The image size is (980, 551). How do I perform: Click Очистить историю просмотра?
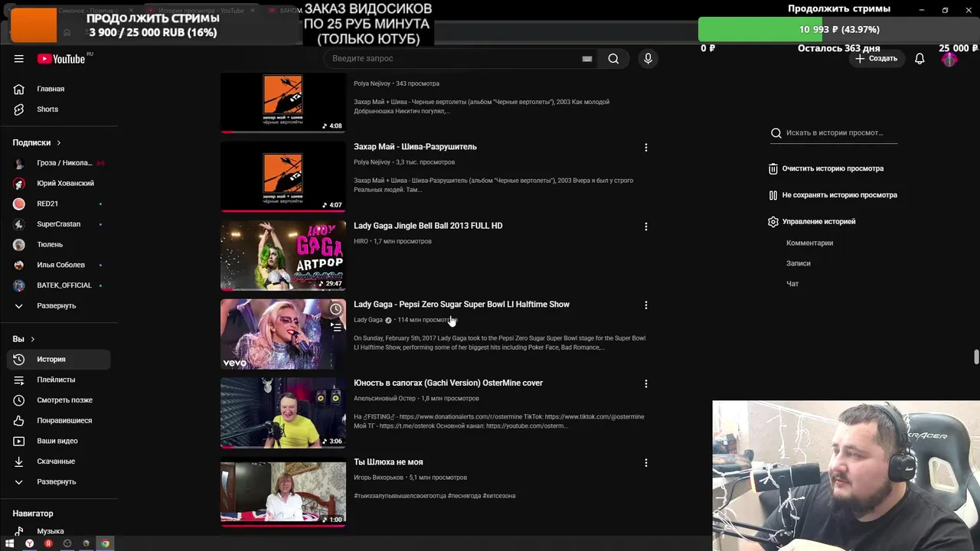tap(826, 168)
